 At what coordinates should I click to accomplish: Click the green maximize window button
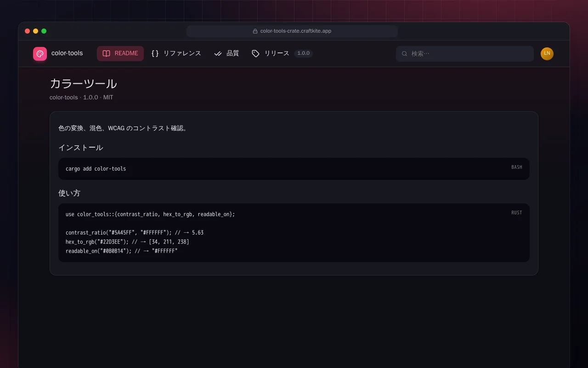click(44, 31)
